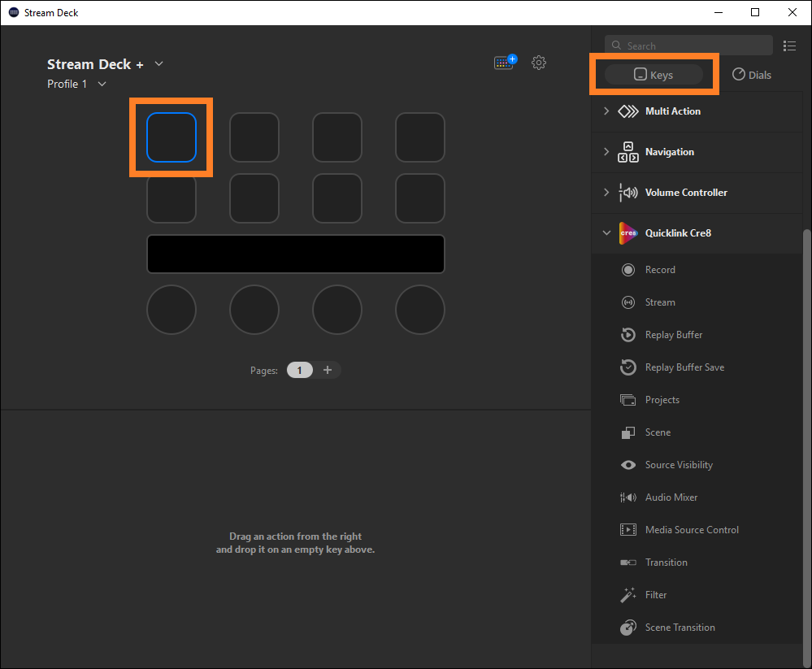Image resolution: width=812 pixels, height=669 pixels.
Task: Select the Scene label
Action: [658, 432]
